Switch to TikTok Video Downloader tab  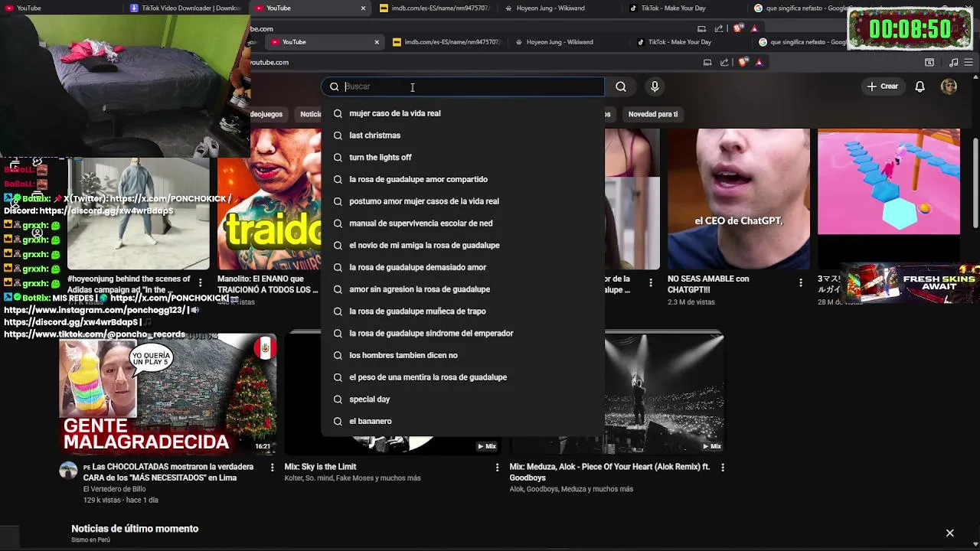pos(185,8)
